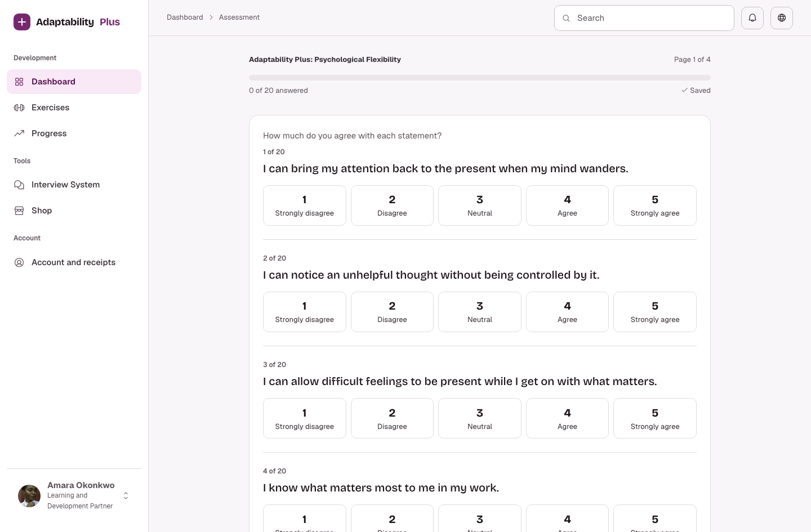
Task: Click the Amara Okonkwo name label
Action: pos(81,485)
